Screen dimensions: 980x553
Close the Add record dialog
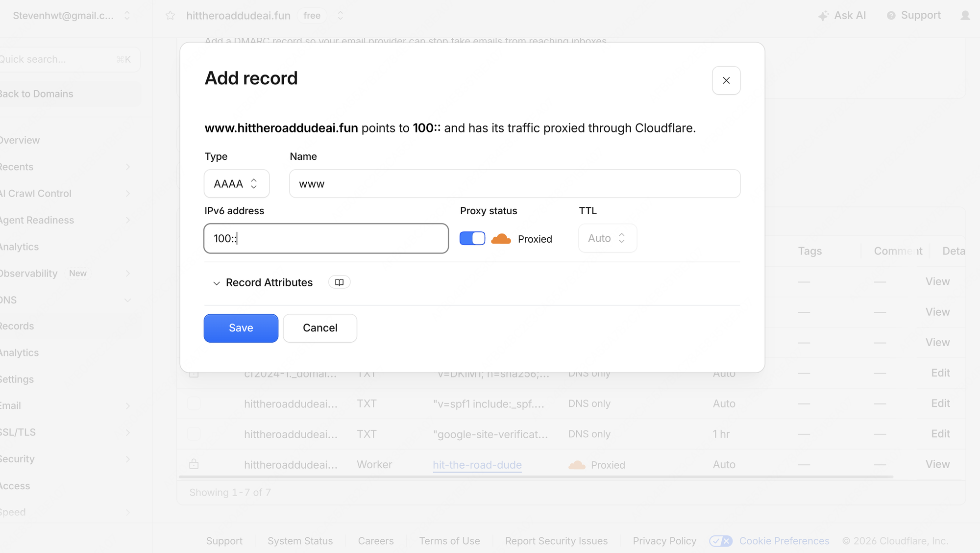[x=726, y=80]
